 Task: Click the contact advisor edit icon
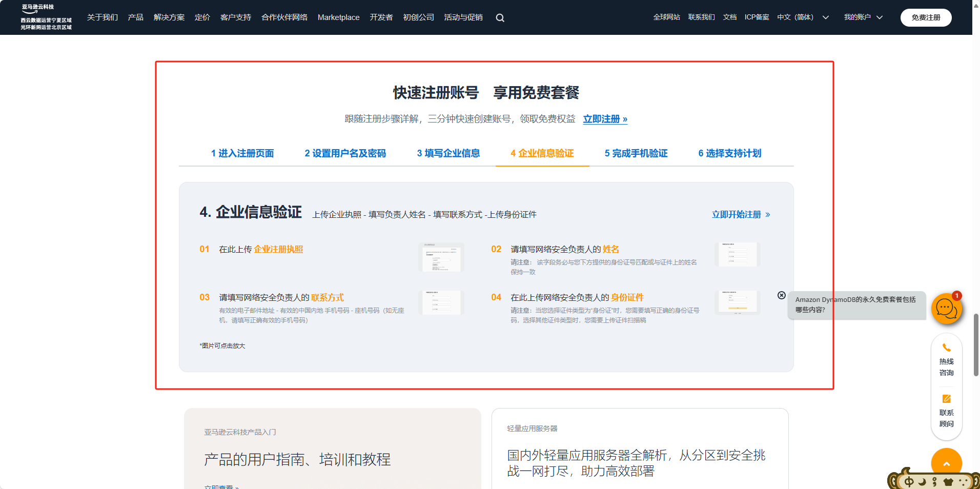[946, 399]
